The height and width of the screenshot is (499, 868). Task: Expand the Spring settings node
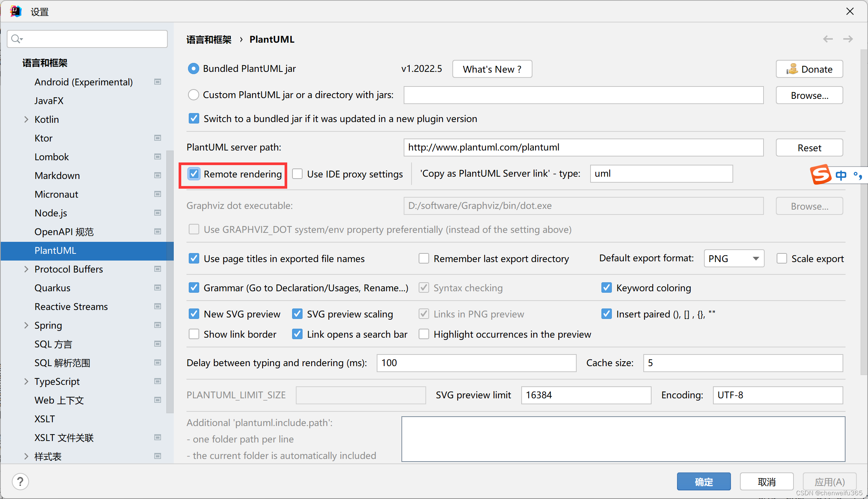[x=26, y=325]
